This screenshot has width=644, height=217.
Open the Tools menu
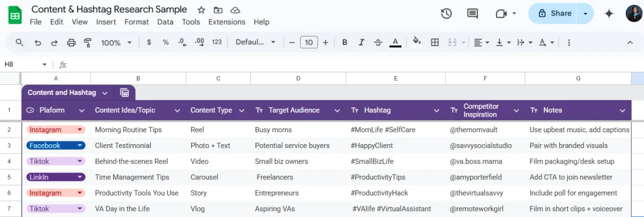coord(191,22)
